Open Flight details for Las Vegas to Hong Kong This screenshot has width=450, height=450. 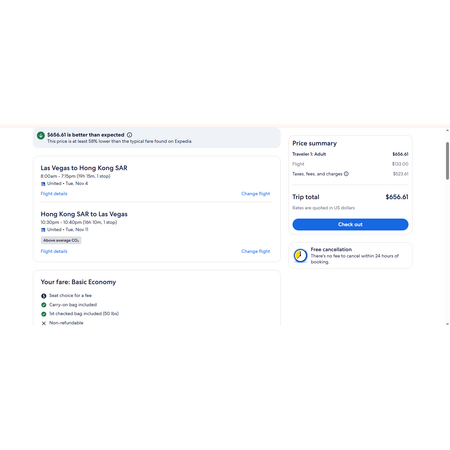[54, 194]
